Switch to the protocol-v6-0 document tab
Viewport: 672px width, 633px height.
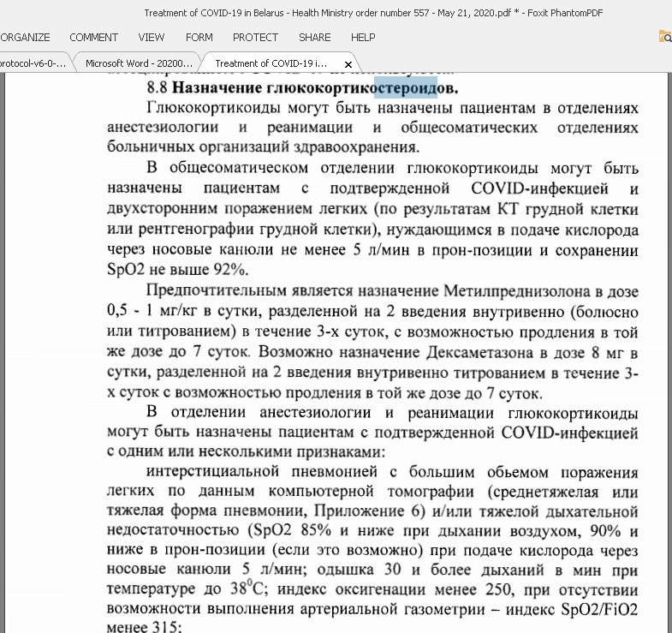click(33, 63)
